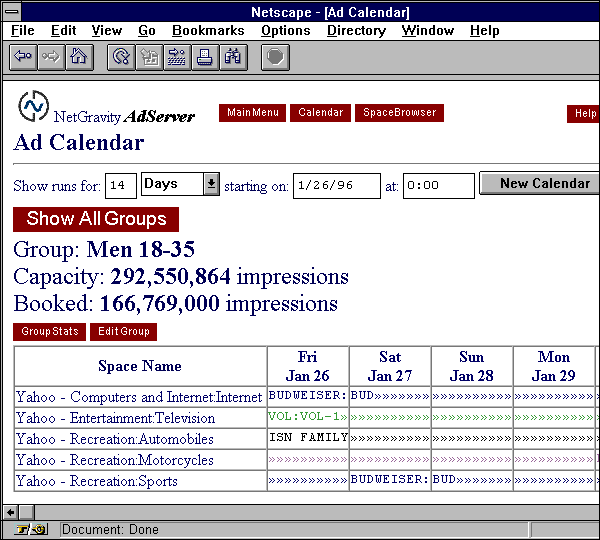The width and height of the screenshot is (600, 540).
Task: Click the Load Images toolbar icon
Action: (x=149, y=57)
